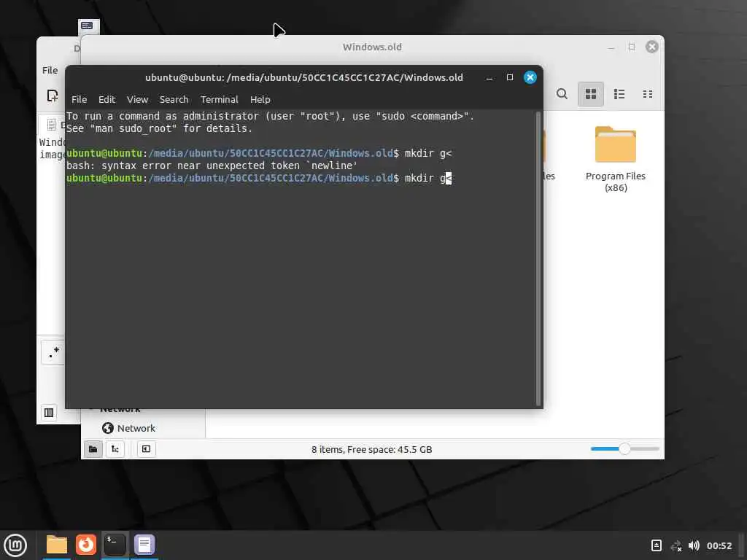
Task: Click the bash syntax error line
Action: (x=212, y=166)
